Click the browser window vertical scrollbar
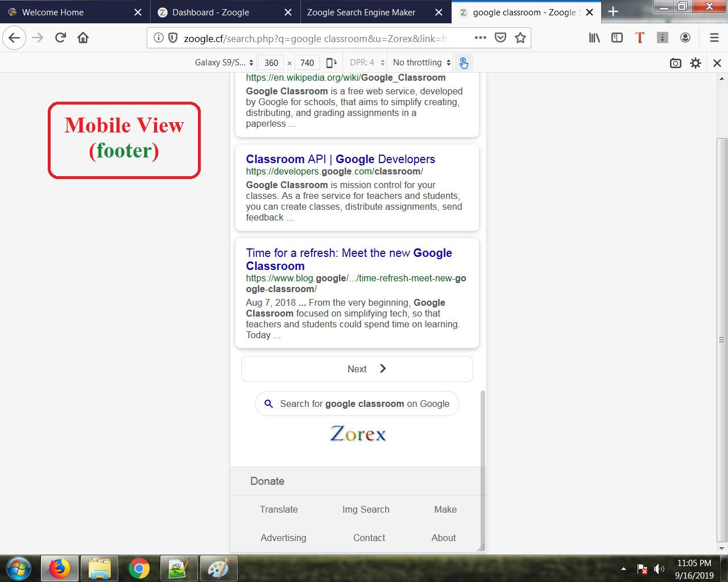The image size is (728, 582). [722, 341]
